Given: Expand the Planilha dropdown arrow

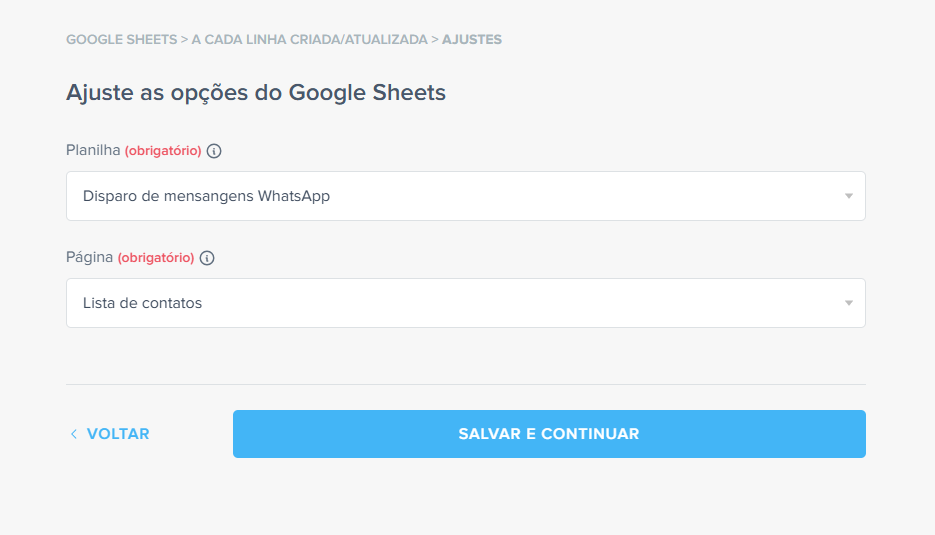Looking at the screenshot, I should pos(848,196).
